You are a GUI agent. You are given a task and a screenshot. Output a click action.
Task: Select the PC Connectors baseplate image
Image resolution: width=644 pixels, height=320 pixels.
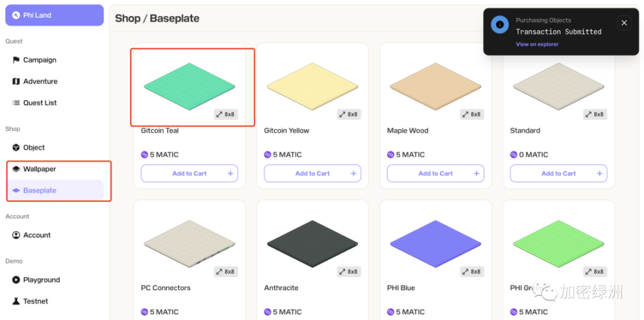[x=189, y=244]
